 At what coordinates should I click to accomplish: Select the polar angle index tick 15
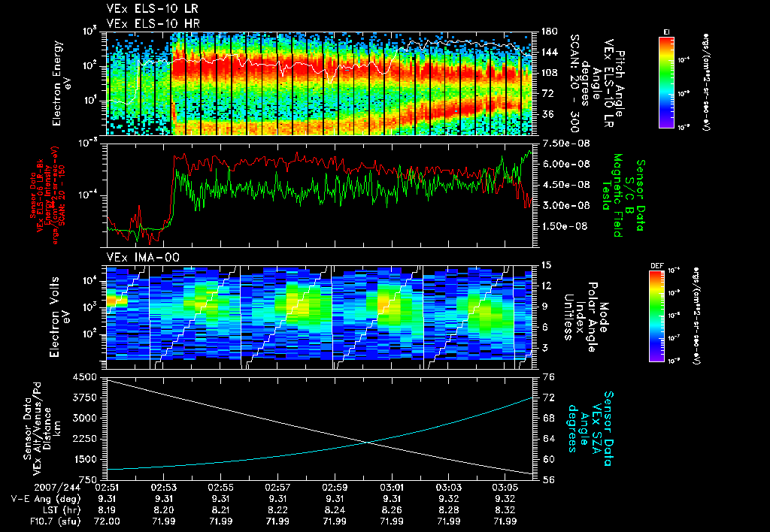tap(546, 265)
